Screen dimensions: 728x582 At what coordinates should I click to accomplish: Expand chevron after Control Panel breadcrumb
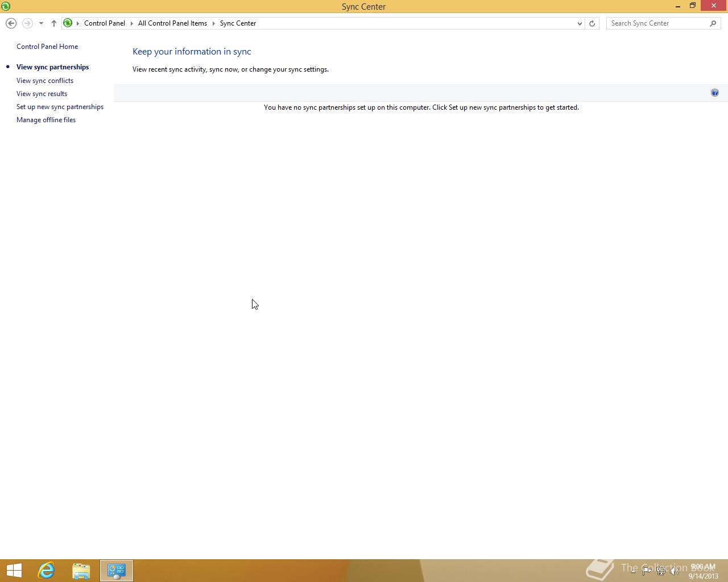click(131, 23)
